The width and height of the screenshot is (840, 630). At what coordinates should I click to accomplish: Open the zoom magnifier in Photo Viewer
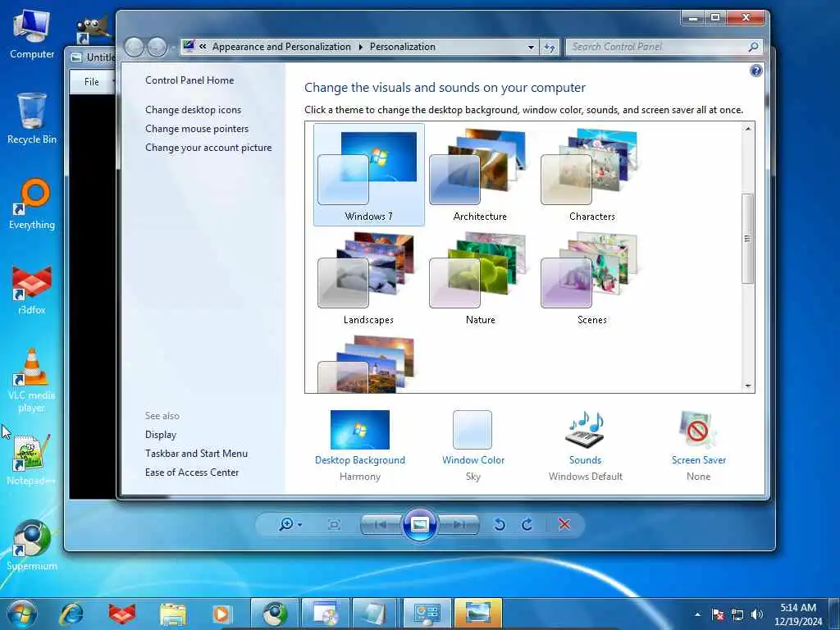click(286, 524)
